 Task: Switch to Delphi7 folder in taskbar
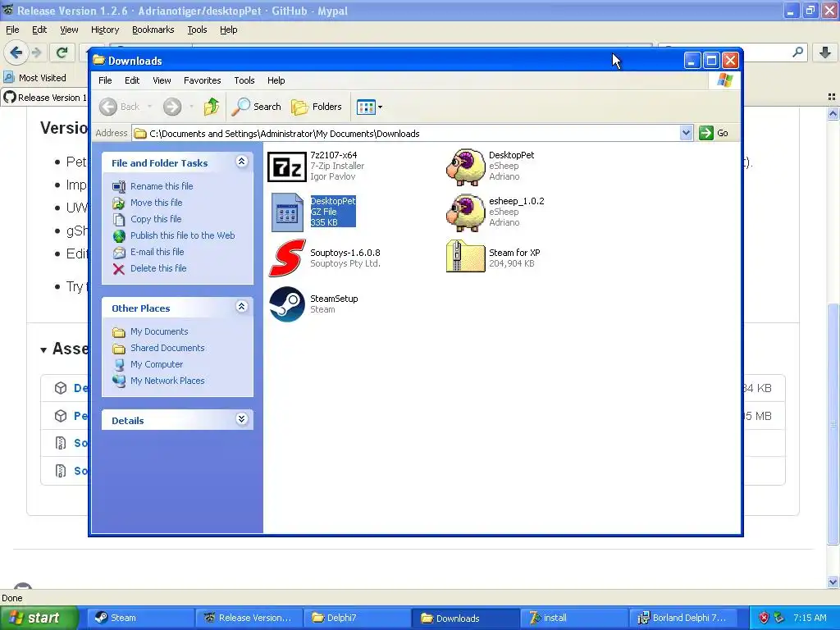(358, 618)
